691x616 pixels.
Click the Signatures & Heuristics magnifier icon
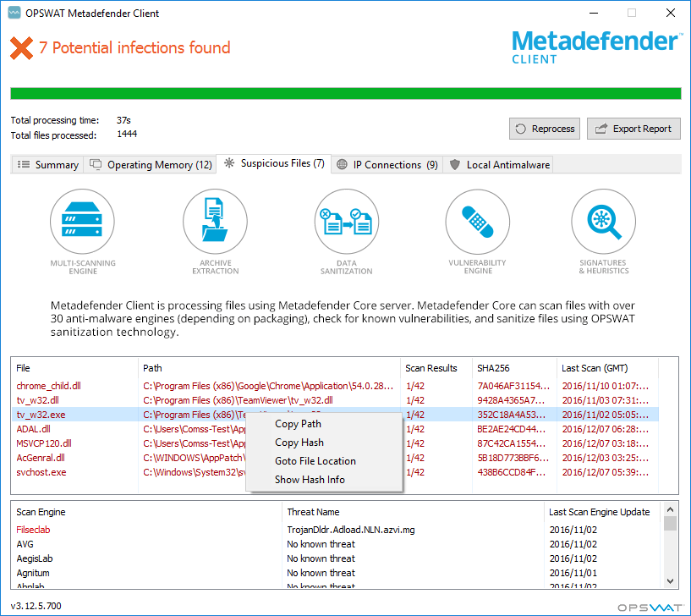(604, 222)
